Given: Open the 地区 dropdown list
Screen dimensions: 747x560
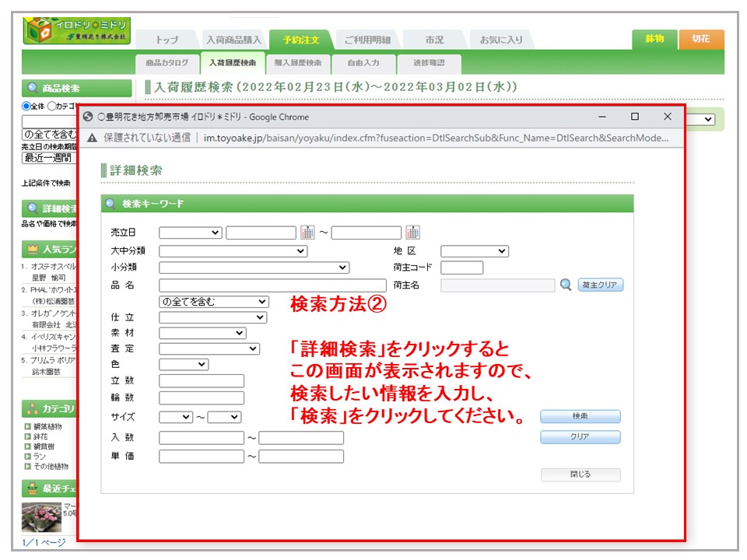Looking at the screenshot, I should pyautogui.click(x=474, y=251).
